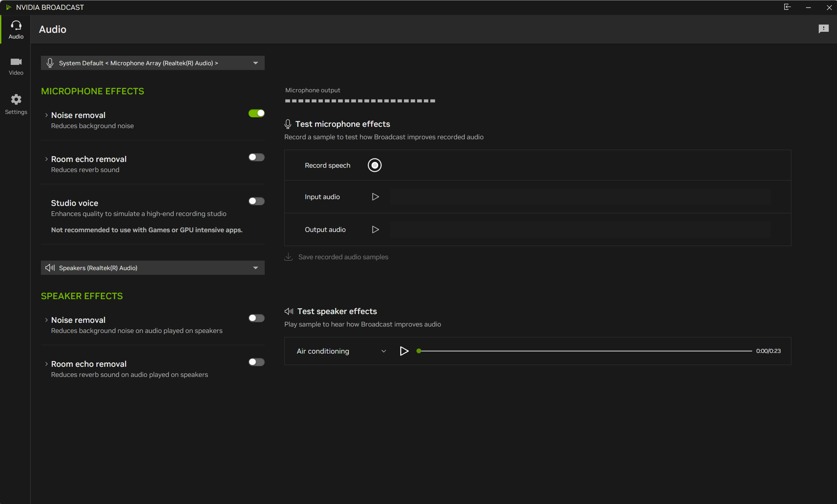This screenshot has height=504, width=837.
Task: Click the NVIDIA Broadcast logo icon
Action: tap(8, 7)
